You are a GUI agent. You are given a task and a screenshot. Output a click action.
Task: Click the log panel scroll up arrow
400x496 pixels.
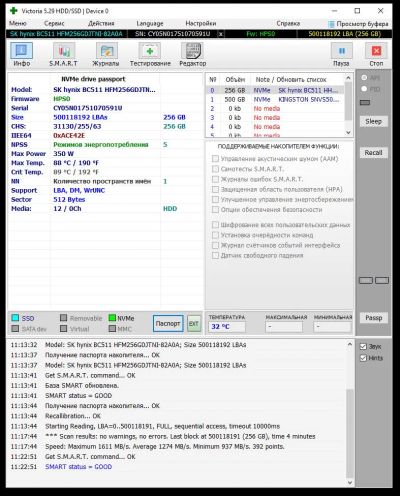(350, 344)
